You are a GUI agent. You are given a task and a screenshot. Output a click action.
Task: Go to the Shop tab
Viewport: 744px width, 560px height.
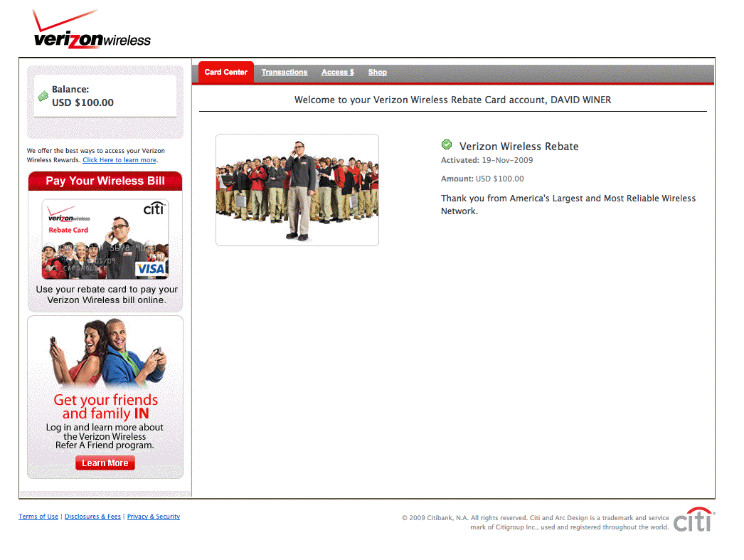pos(377,73)
